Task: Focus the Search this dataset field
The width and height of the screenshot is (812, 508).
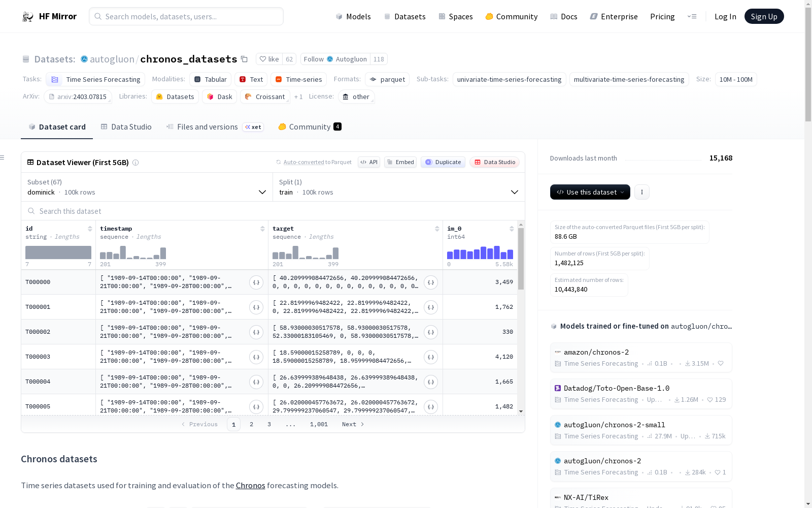Action: [x=273, y=211]
